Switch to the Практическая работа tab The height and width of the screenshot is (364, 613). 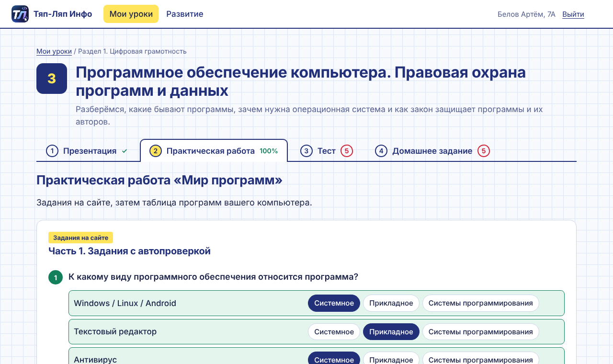(214, 151)
